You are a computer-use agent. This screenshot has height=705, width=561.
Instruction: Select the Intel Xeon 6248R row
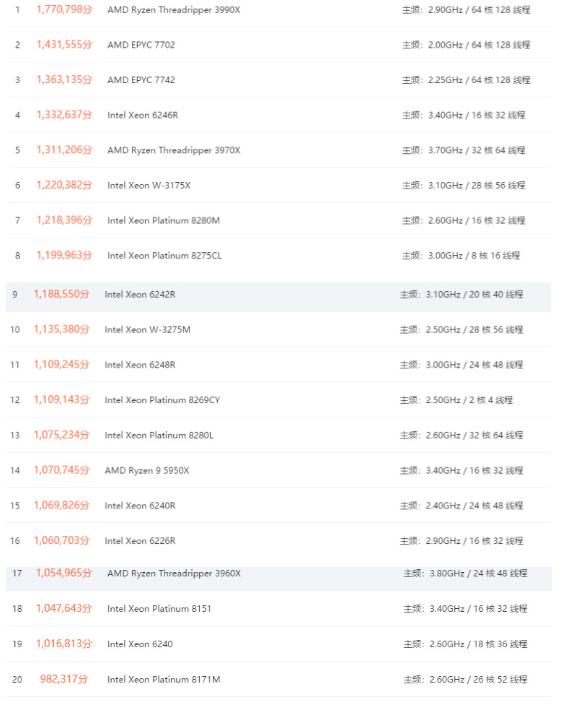pos(279,365)
